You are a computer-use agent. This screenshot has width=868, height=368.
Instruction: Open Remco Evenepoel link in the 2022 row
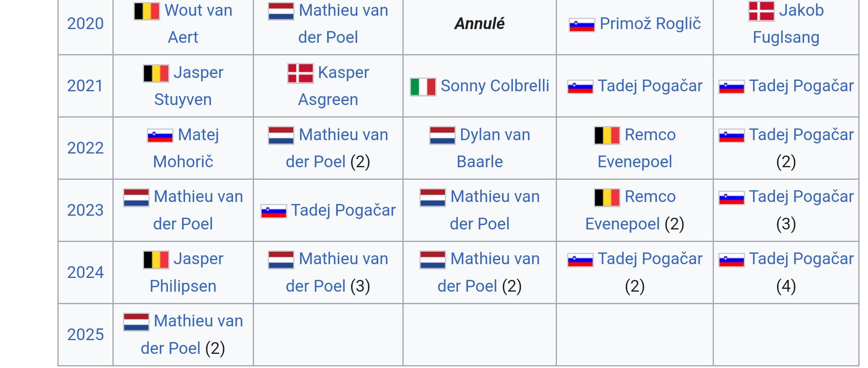click(650, 135)
